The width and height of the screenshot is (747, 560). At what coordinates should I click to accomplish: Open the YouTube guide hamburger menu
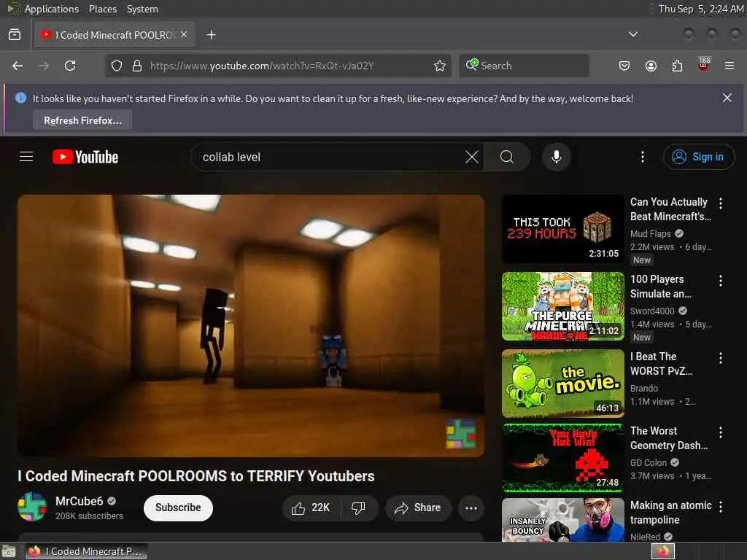tap(26, 157)
